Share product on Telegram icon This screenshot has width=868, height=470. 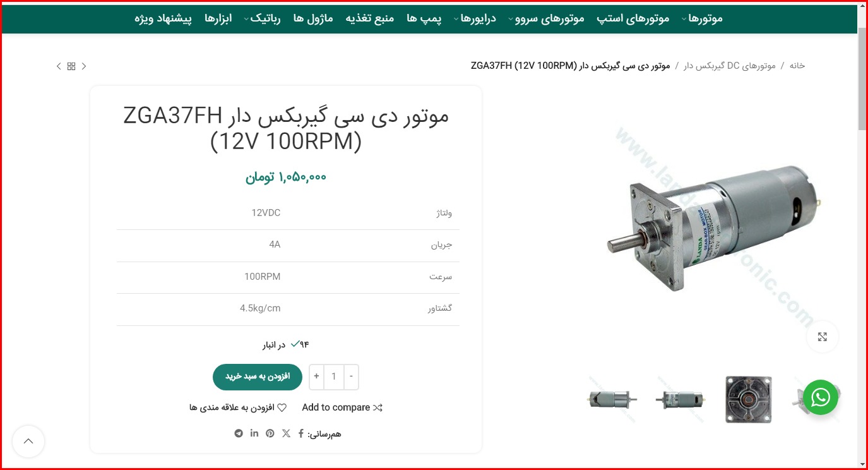tap(239, 433)
